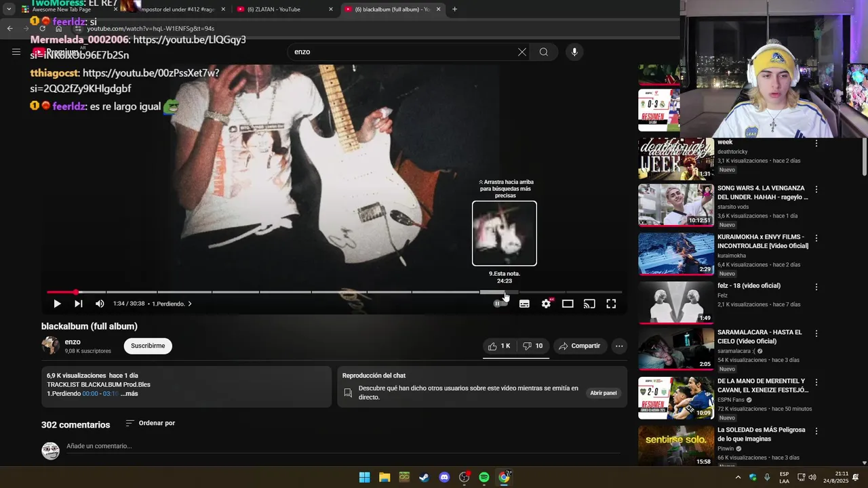Reload the current page
The width and height of the screenshot is (868, 488).
point(42,28)
